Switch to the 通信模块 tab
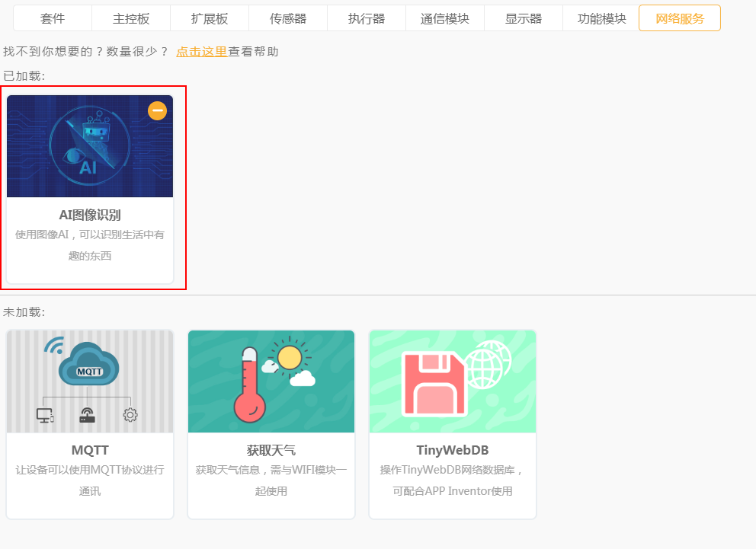 click(445, 18)
